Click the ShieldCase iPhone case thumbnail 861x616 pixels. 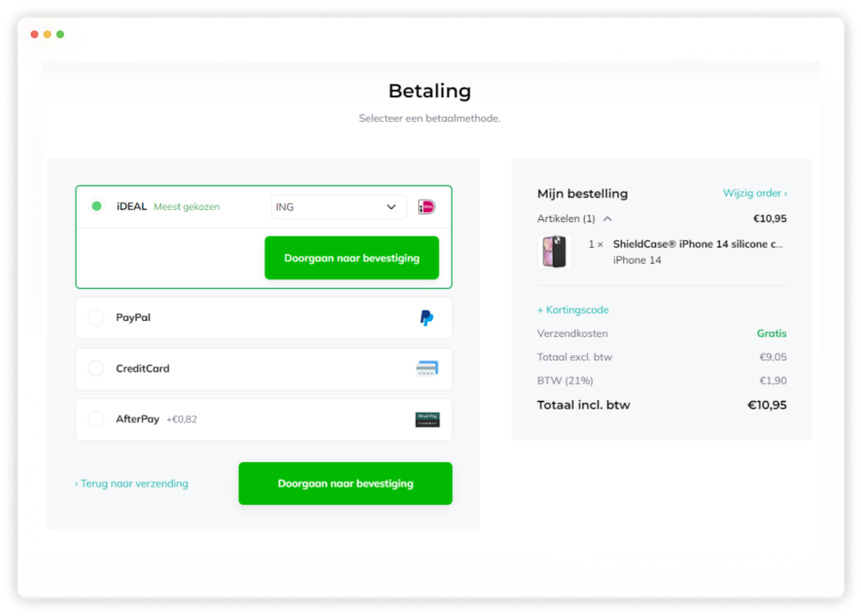pyautogui.click(x=554, y=252)
